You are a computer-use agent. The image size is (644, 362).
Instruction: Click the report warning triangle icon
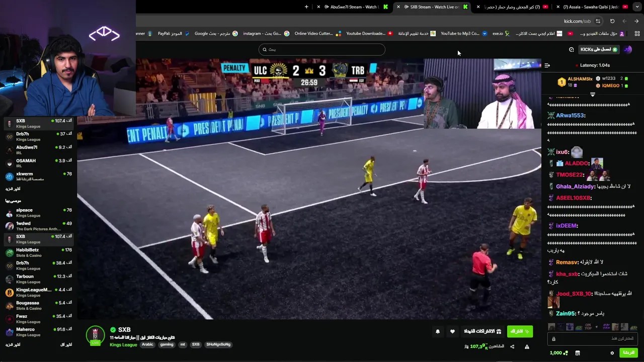(x=527, y=346)
